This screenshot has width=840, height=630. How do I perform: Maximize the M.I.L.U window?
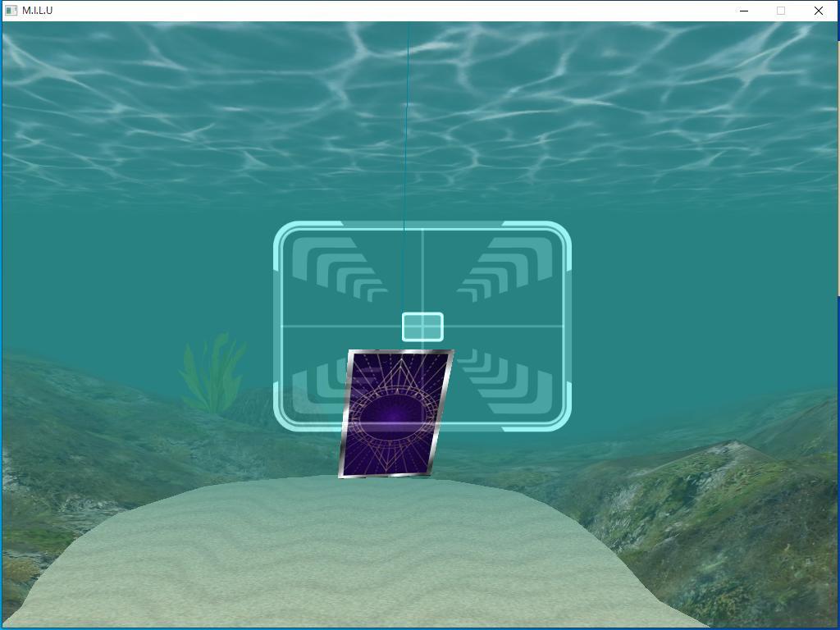point(781,11)
